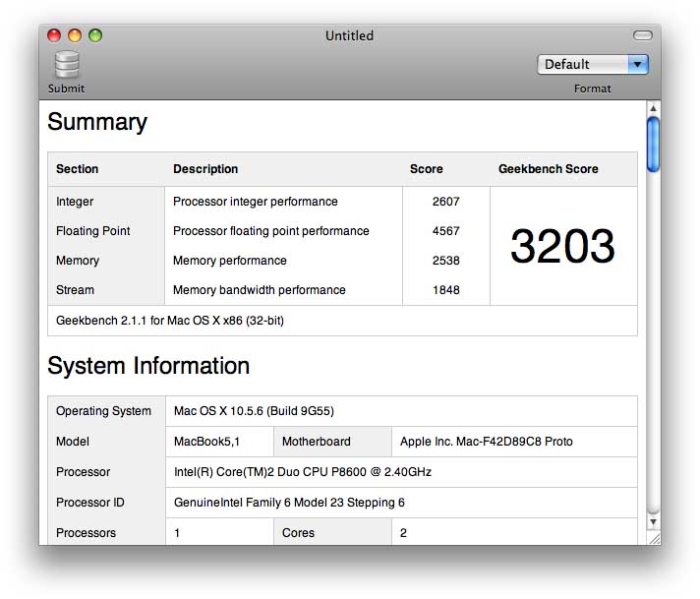Screen dimensions: 700x599
Task: Minimize window with the yellow button
Action: [x=75, y=35]
